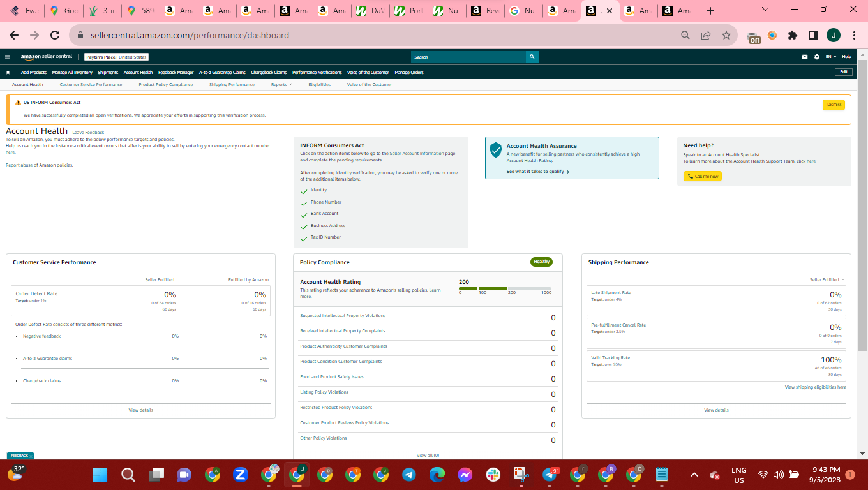This screenshot has width=868, height=490.
Task: Click the Account Health Assurance shield icon
Action: coord(495,150)
